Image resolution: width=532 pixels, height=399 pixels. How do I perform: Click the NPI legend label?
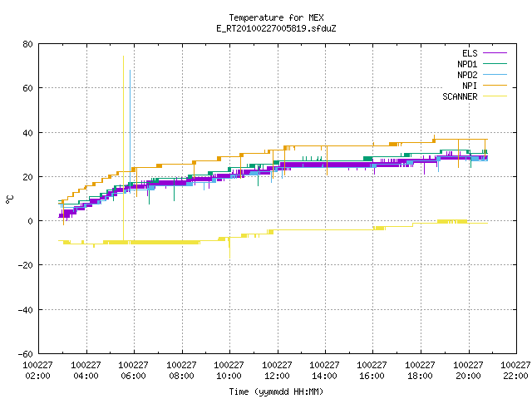(x=470, y=86)
